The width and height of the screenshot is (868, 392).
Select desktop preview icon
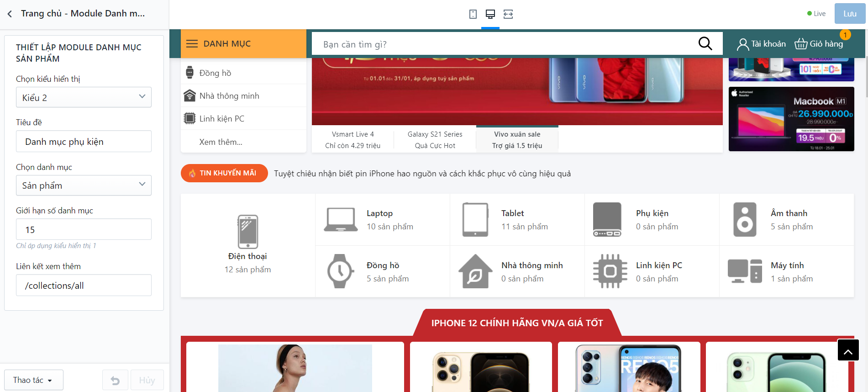click(x=490, y=14)
